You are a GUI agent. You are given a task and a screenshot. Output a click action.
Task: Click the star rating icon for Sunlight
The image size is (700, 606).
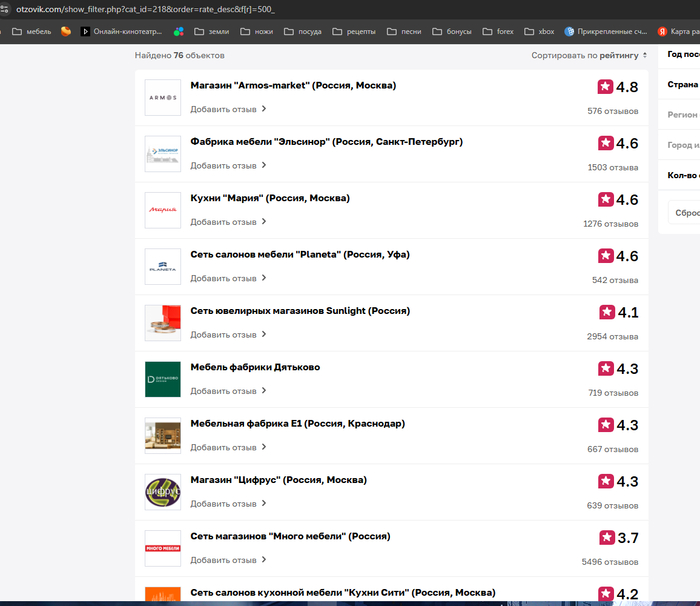point(606,312)
